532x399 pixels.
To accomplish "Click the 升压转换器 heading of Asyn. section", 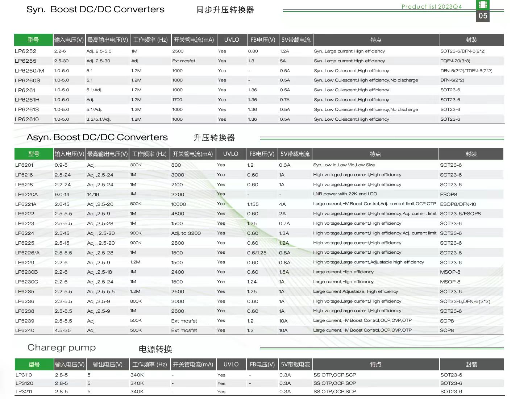I will [x=214, y=138].
